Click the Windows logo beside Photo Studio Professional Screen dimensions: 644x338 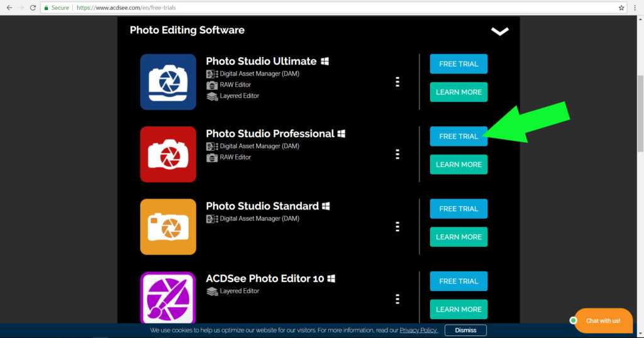[x=341, y=134]
